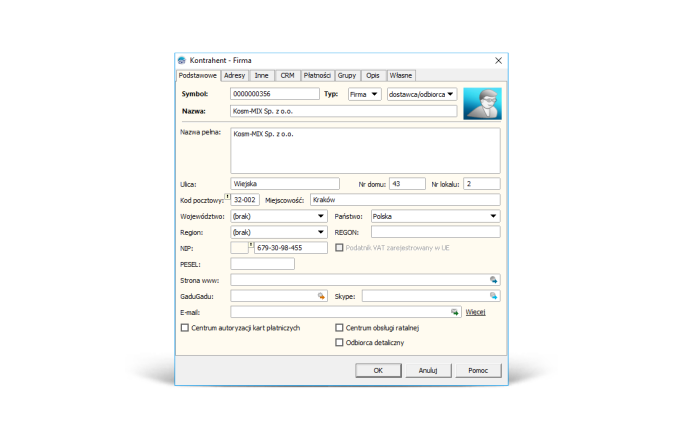This screenshot has height=442, width=683.
Task: Click the GaduGadu chat icon
Action: click(321, 296)
